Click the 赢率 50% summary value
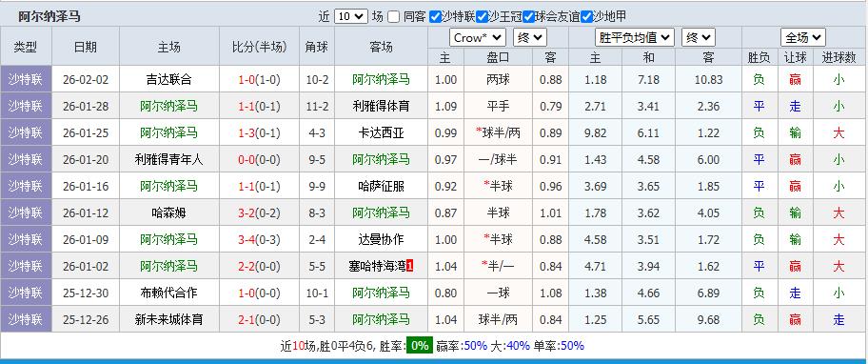This screenshot has width=868, height=364. (x=476, y=346)
